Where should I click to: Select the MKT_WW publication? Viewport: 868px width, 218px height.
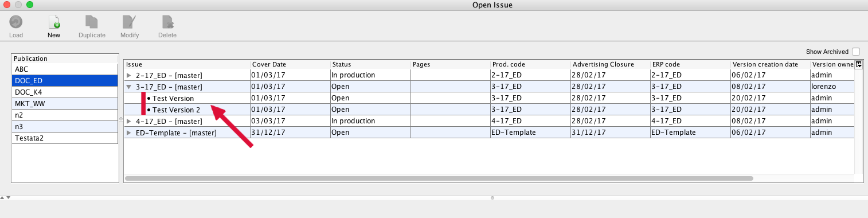click(x=65, y=103)
